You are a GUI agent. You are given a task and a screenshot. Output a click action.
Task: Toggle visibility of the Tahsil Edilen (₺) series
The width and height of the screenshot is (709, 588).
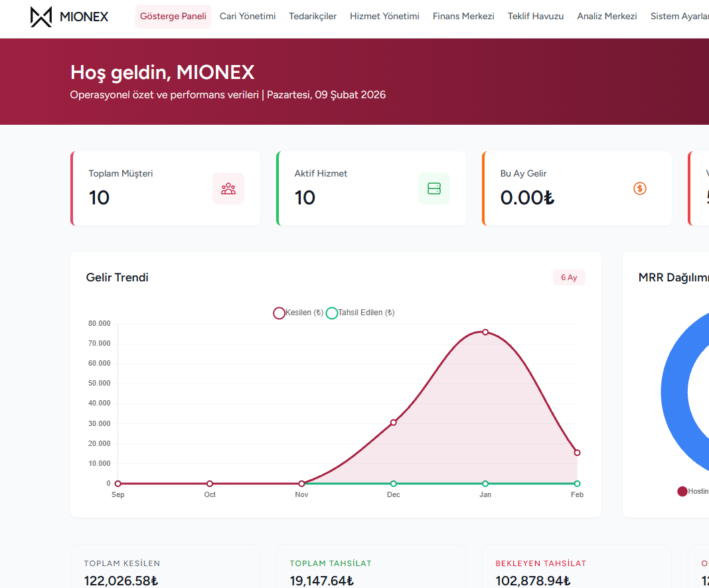364,313
